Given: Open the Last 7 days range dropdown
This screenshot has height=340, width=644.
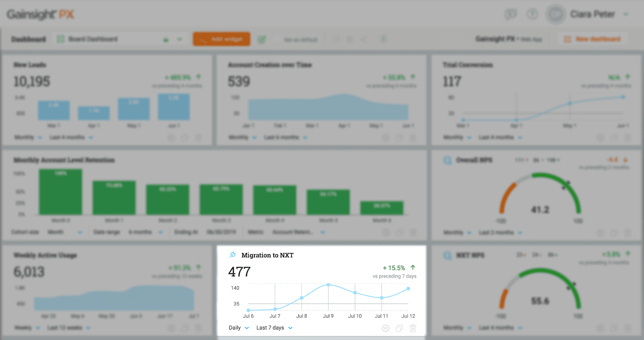Looking at the screenshot, I should coord(274,328).
